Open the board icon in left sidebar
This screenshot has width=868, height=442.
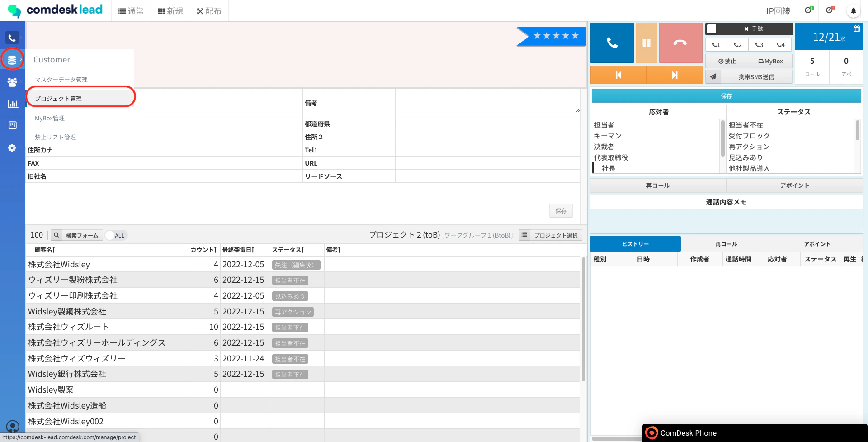[13, 125]
